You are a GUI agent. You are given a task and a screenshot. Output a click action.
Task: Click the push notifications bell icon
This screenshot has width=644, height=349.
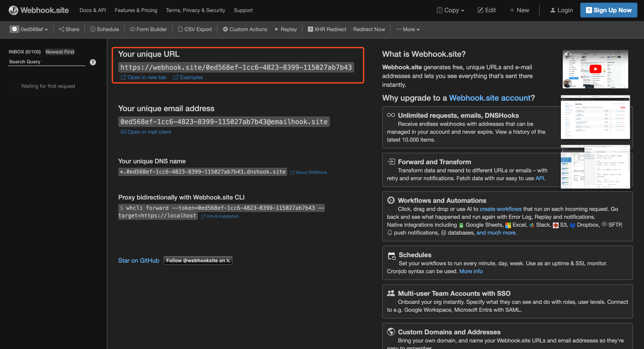[x=389, y=233]
